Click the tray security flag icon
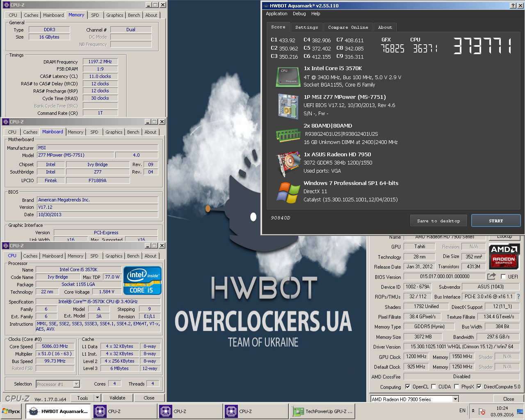The image size is (525, 420). [x=482, y=411]
